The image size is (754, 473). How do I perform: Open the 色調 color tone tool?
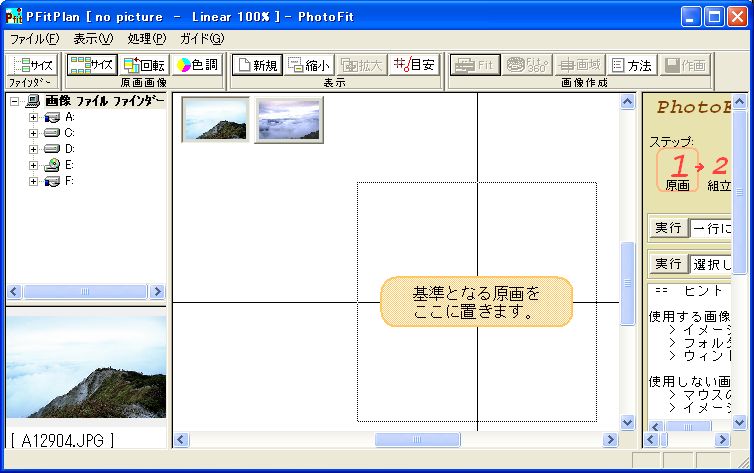[x=198, y=65]
